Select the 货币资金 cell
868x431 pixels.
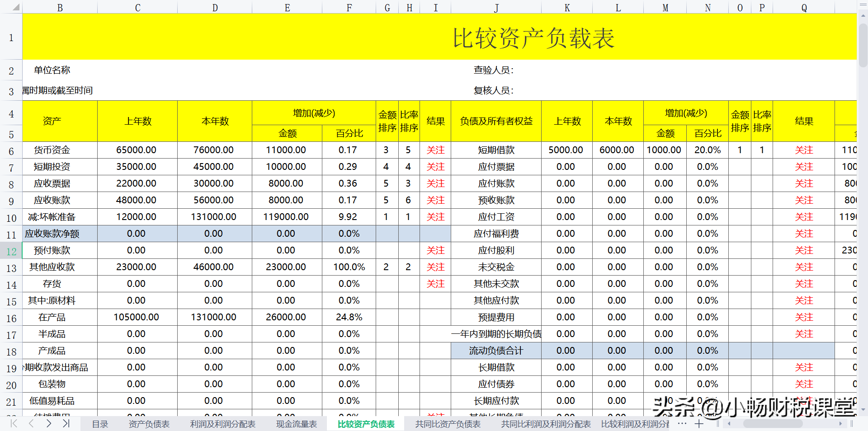51,150
